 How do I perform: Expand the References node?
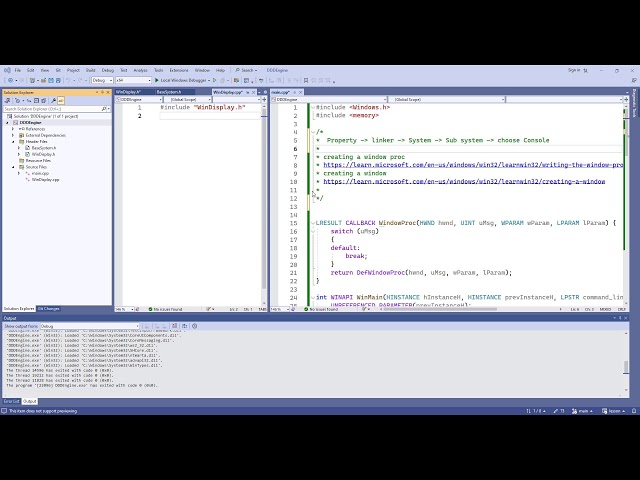(13, 129)
